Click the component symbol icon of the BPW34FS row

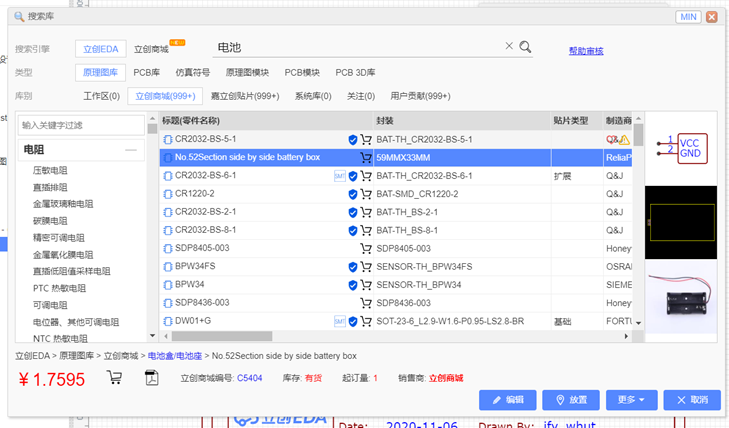point(168,267)
